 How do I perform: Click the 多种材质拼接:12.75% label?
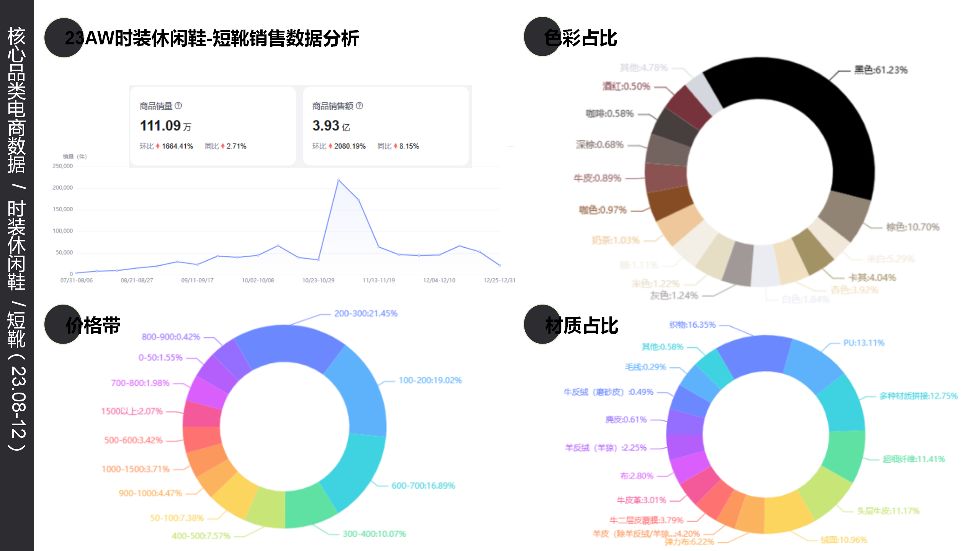click(919, 396)
